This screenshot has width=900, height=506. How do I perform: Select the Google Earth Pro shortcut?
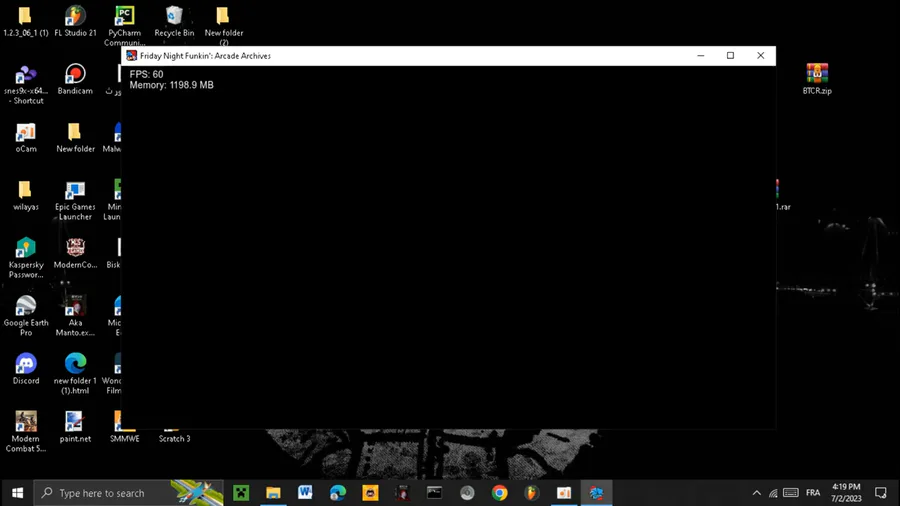coord(26,316)
